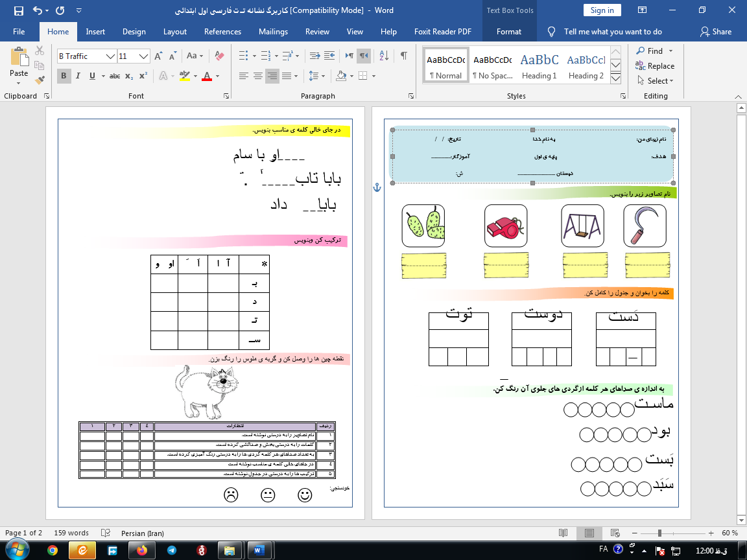747x560 pixels.
Task: Open the font size dropdown
Action: [x=144, y=56]
